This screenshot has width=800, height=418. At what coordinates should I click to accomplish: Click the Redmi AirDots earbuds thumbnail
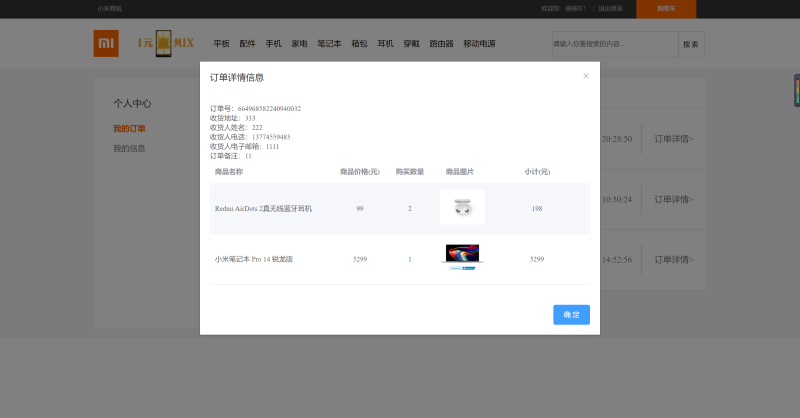pyautogui.click(x=463, y=207)
